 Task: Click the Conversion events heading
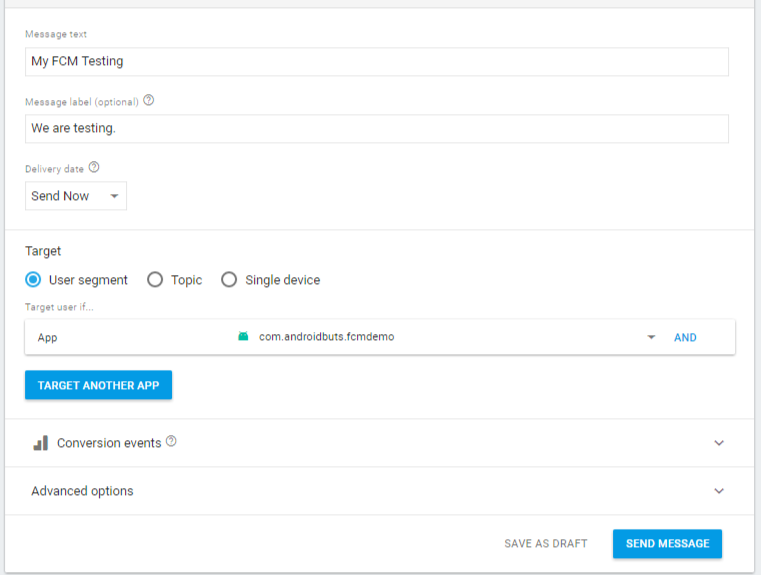109,443
